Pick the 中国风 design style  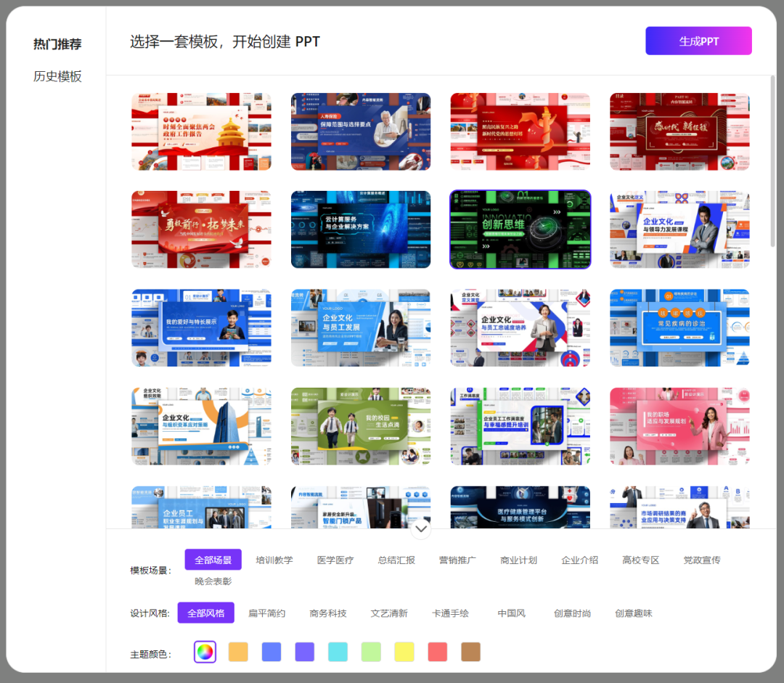pos(512,613)
